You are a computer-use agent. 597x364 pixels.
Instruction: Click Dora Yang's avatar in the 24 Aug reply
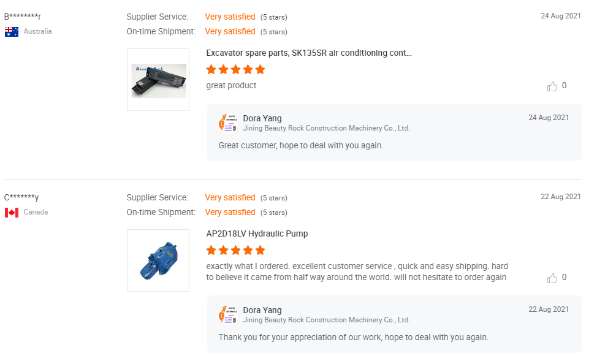pos(228,123)
